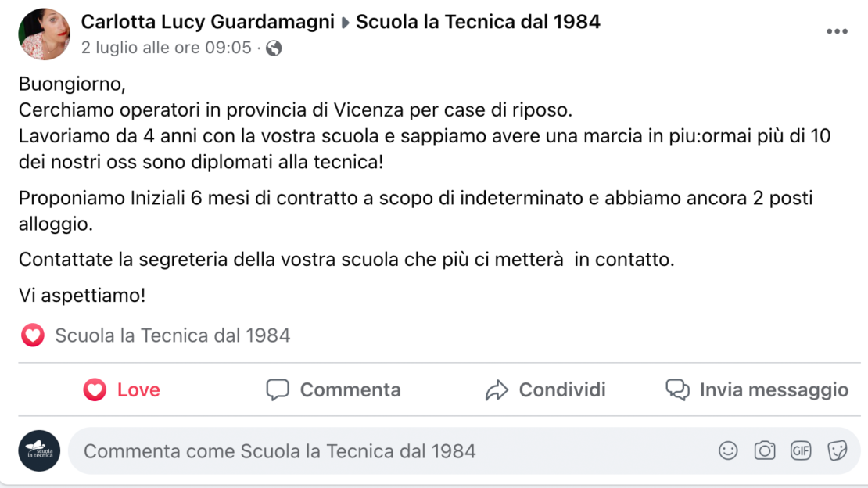Click the Condividi arrow icon
The width and height of the screenshot is (868, 488).
pos(497,390)
